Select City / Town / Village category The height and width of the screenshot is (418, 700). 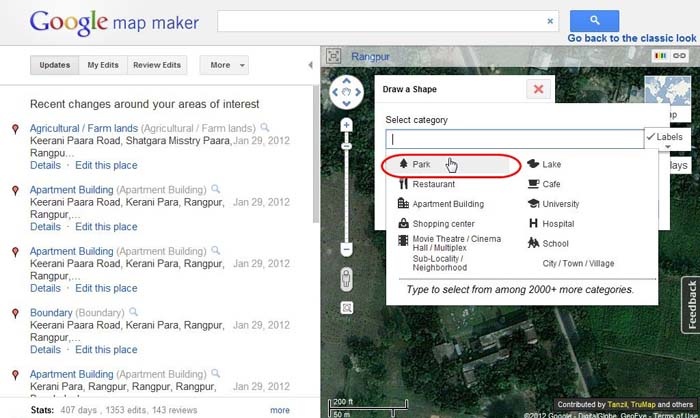coord(578,263)
